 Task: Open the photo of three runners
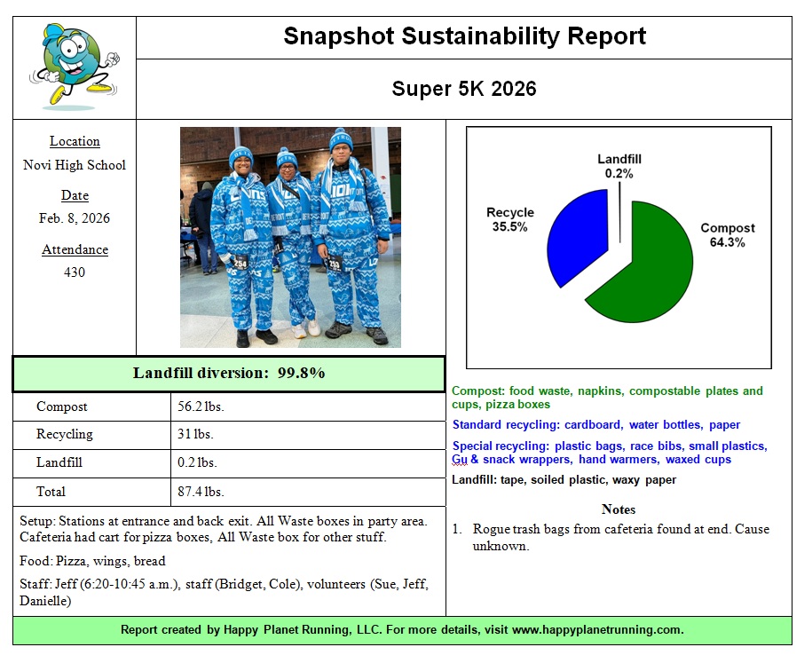click(x=290, y=237)
